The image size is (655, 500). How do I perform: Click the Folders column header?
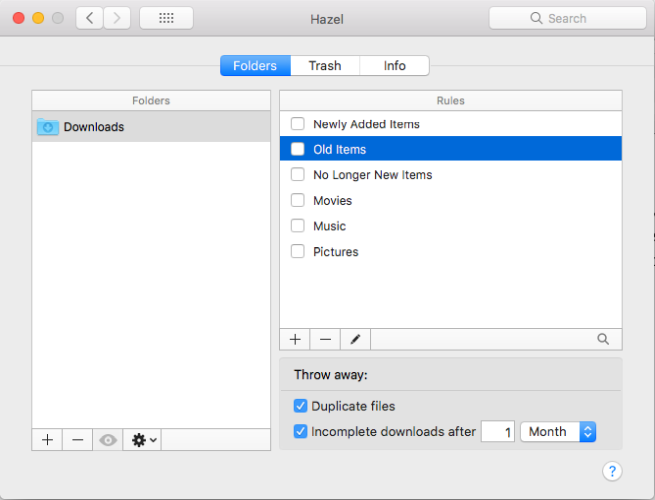pyautogui.click(x=151, y=101)
